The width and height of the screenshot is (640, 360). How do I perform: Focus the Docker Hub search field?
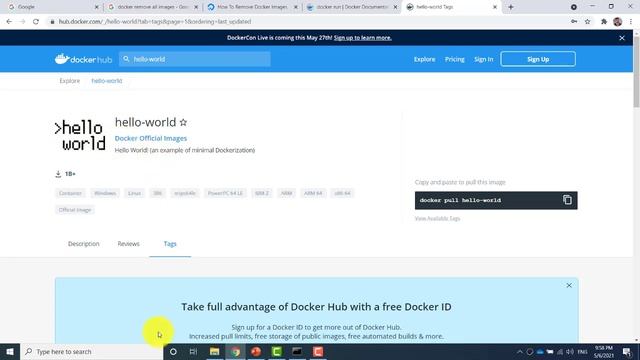(195, 59)
